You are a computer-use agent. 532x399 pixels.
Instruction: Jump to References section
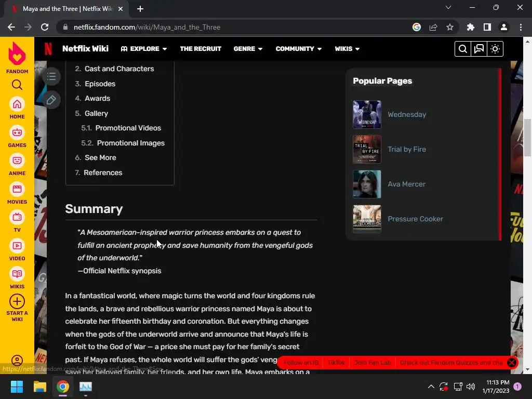click(x=103, y=172)
